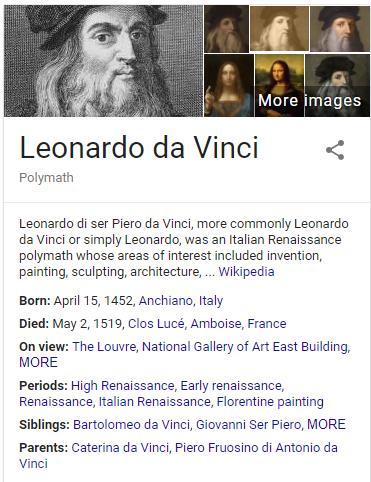Open The Louvre link
Screen dimensions: 371x482
pos(104,347)
